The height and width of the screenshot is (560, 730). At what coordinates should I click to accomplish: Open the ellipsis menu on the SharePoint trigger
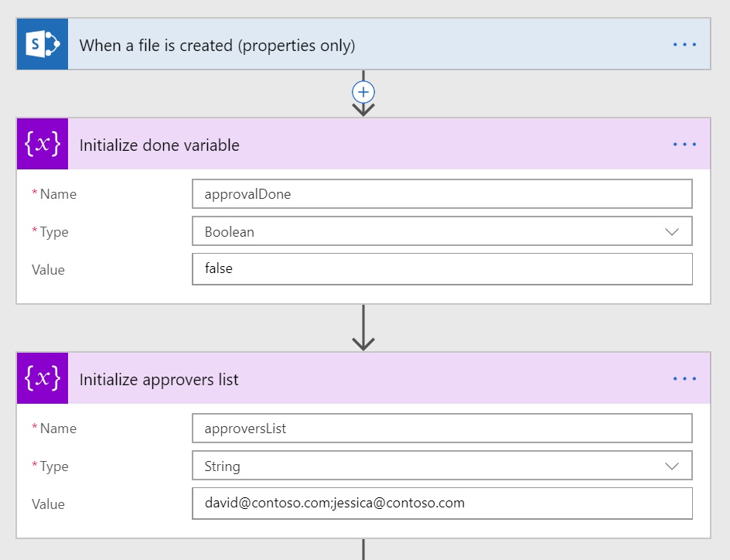tap(684, 44)
